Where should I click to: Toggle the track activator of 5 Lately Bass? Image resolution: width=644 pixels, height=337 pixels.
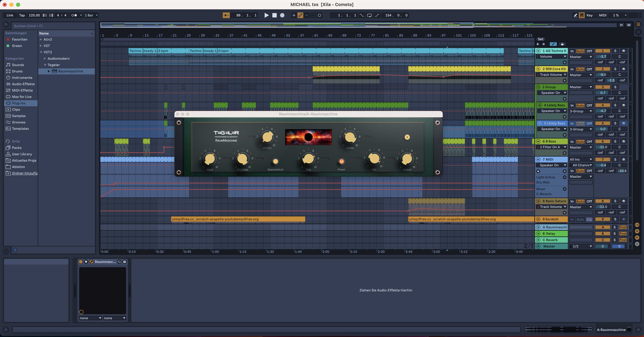[603, 123]
